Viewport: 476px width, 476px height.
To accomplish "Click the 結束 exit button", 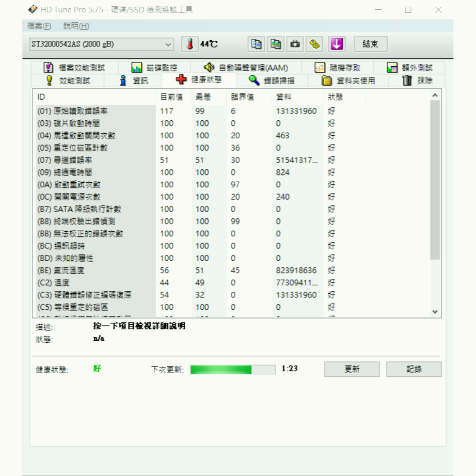I will pyautogui.click(x=370, y=44).
